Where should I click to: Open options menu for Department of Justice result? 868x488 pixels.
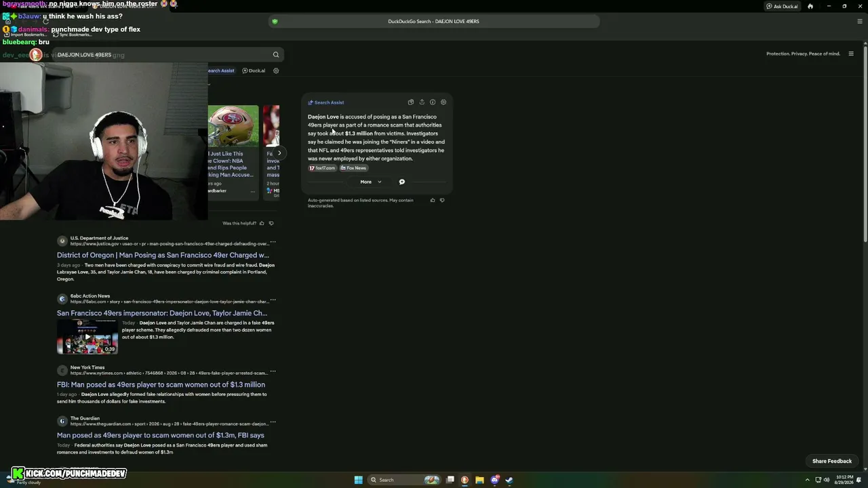[x=273, y=243]
